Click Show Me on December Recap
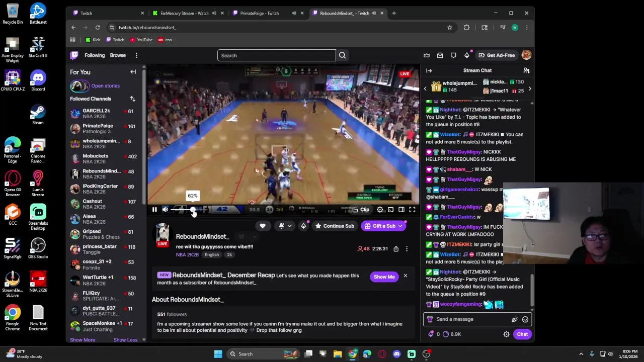The image size is (644, 362). coord(384,277)
